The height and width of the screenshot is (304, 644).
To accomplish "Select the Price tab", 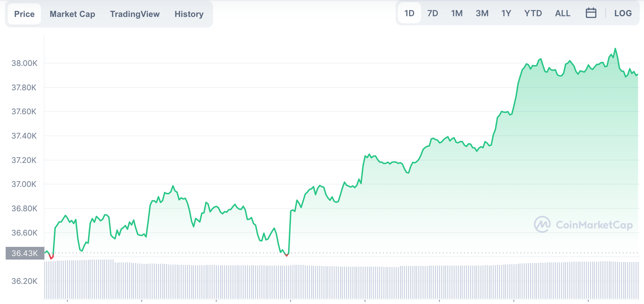I will [x=24, y=14].
